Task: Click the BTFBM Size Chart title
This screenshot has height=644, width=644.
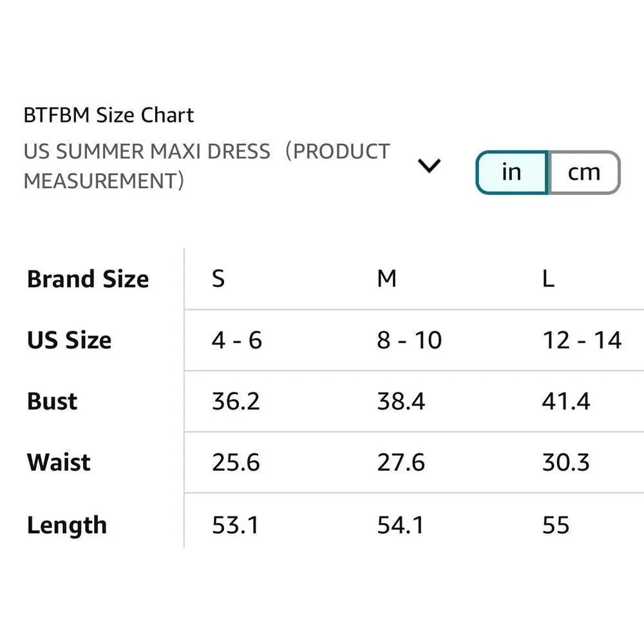Action: [108, 115]
